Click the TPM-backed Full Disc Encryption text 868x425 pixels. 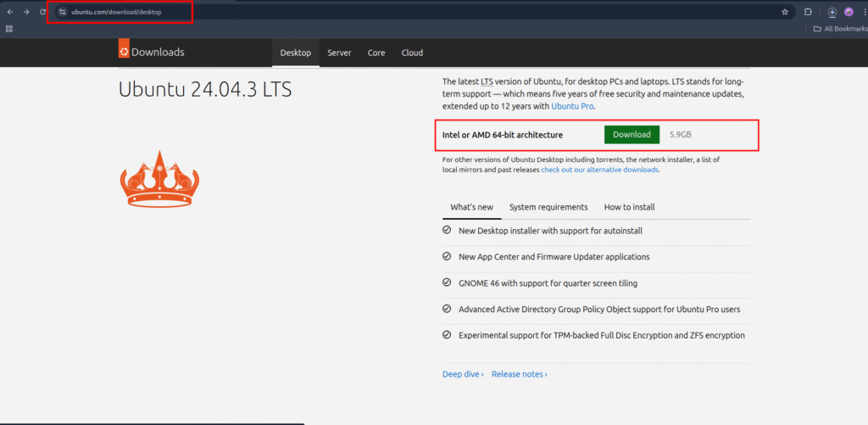(x=602, y=335)
